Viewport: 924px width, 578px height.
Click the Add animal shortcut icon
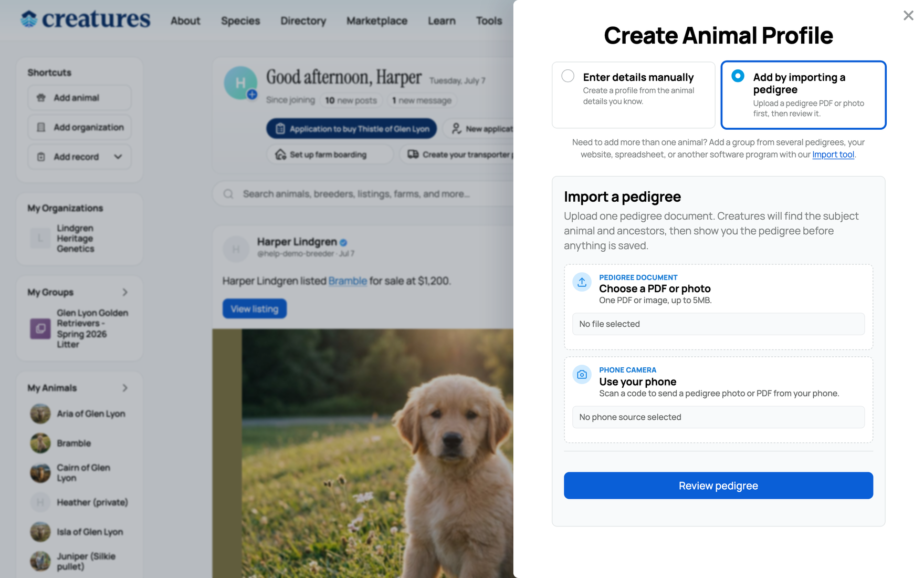(x=41, y=98)
